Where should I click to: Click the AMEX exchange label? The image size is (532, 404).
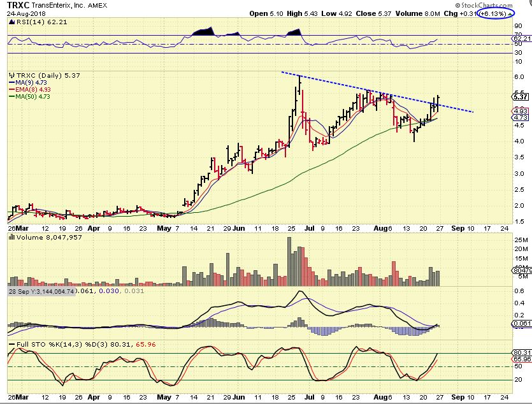click(96, 6)
